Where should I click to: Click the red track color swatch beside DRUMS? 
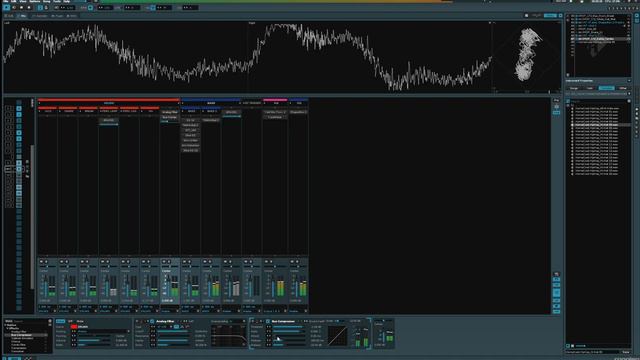coord(74,327)
